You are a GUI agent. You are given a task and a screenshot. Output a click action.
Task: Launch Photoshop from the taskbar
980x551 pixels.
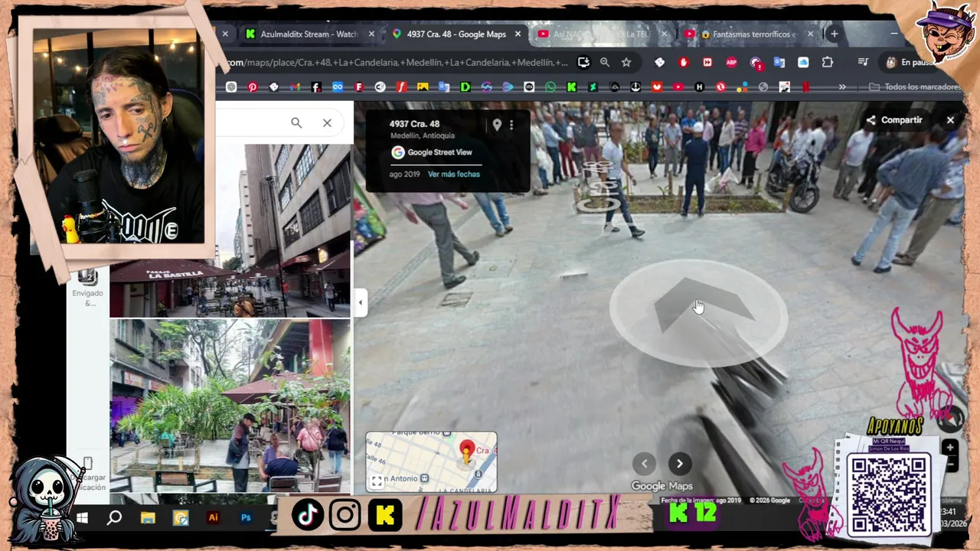click(x=246, y=518)
